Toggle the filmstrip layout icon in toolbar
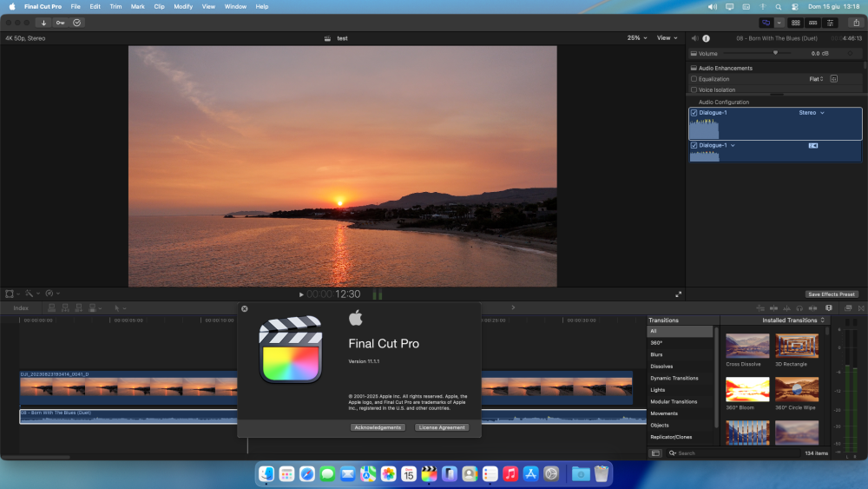Image resolution: width=868 pixels, height=489 pixels. coord(812,23)
